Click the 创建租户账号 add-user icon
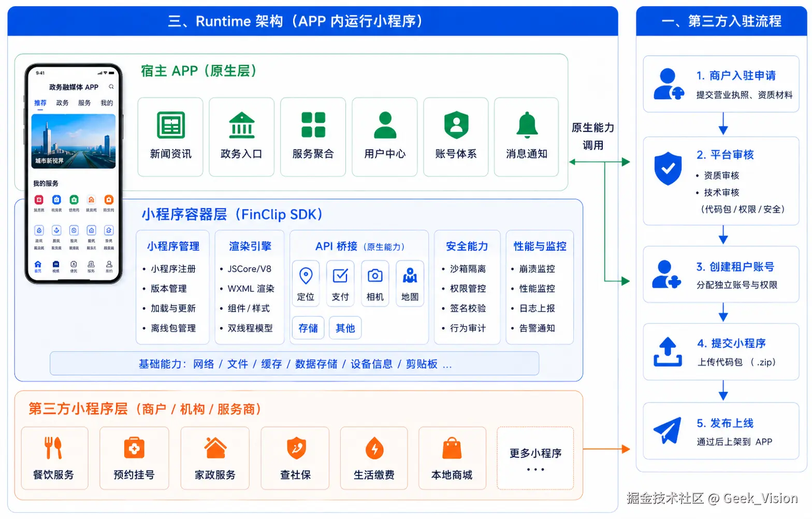The image size is (812, 519). pyautogui.click(x=666, y=274)
